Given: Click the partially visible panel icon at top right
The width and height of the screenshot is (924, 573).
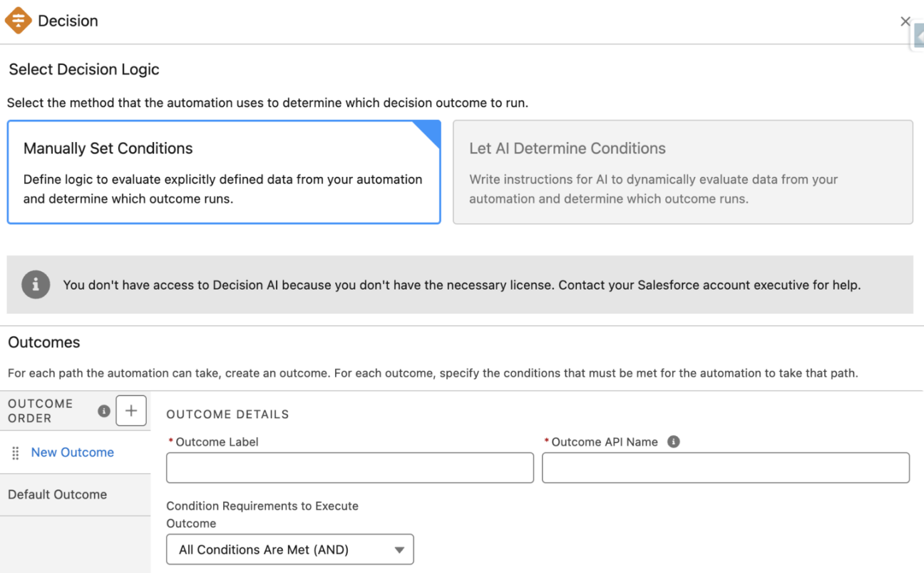Looking at the screenshot, I should point(919,35).
